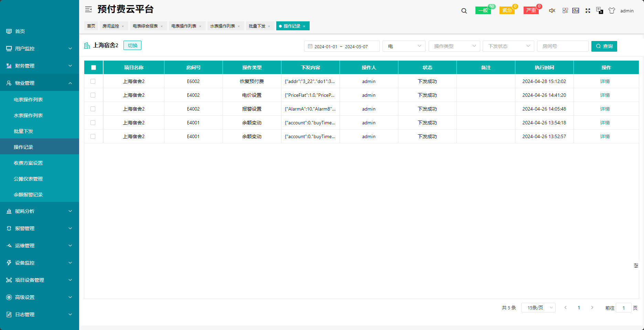This screenshot has height=330, width=644.
Task: Select checkbox of the 电价设置 row
Action: [93, 95]
